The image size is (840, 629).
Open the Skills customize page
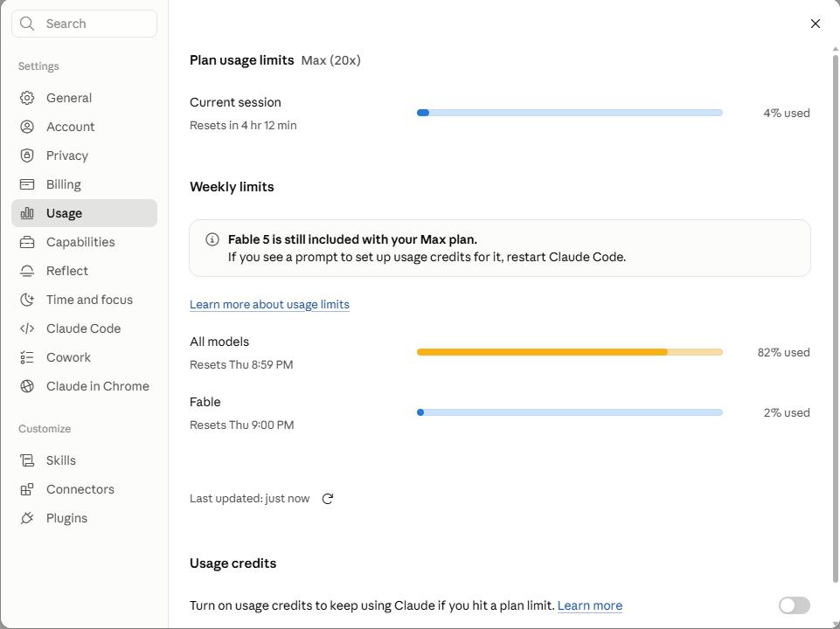coord(84,460)
